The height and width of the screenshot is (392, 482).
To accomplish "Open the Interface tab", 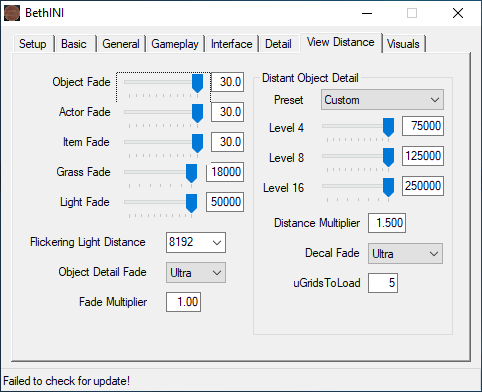I will pos(232,44).
